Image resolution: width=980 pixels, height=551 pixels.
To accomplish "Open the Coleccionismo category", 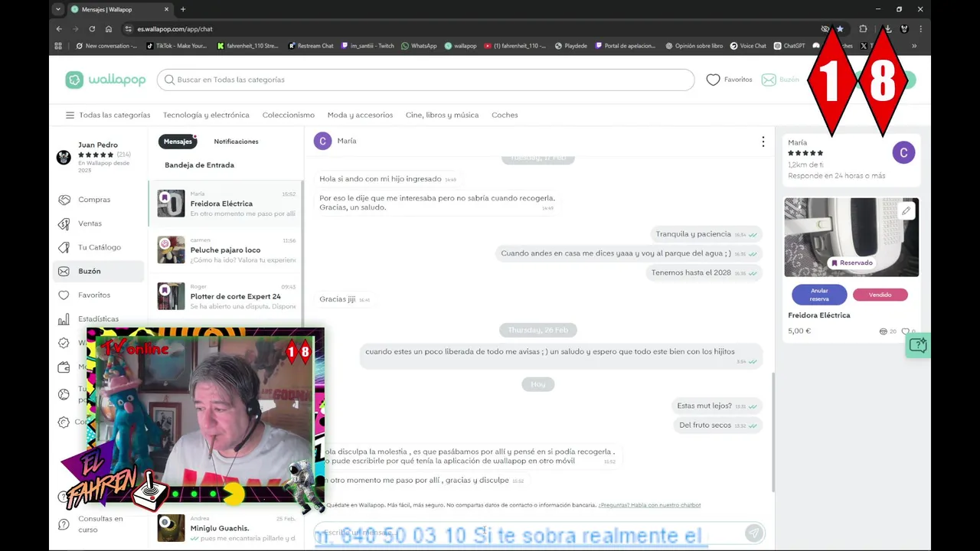I will pos(289,115).
